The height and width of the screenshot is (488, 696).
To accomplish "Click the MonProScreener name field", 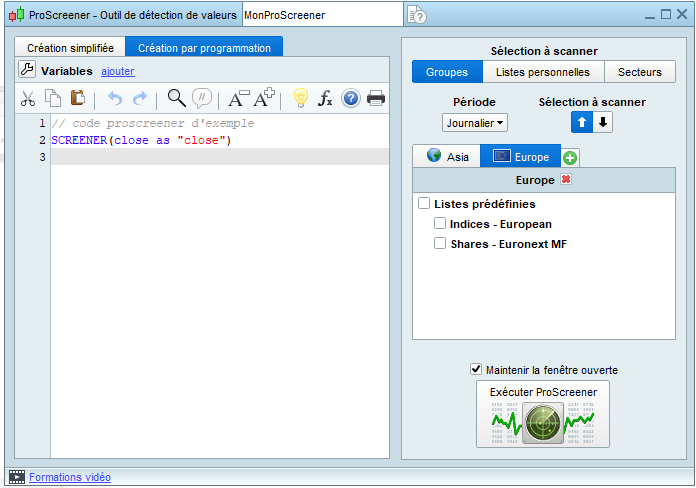I will click(x=323, y=15).
